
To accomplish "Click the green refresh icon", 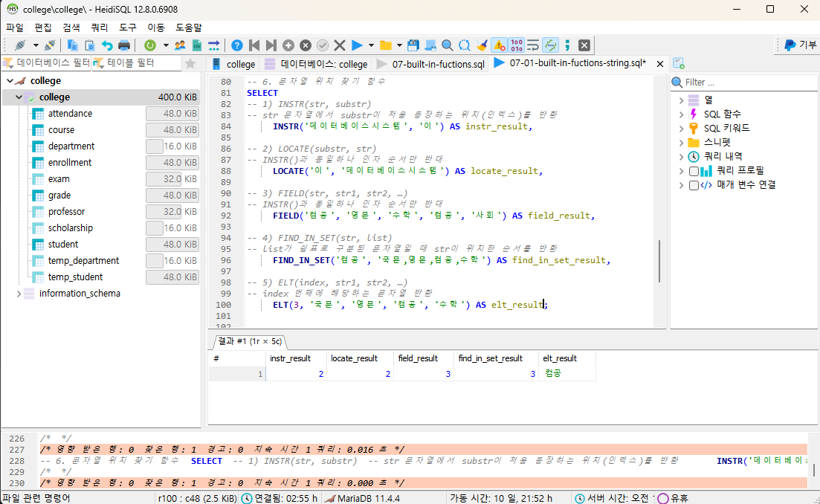I will pyautogui.click(x=150, y=45).
